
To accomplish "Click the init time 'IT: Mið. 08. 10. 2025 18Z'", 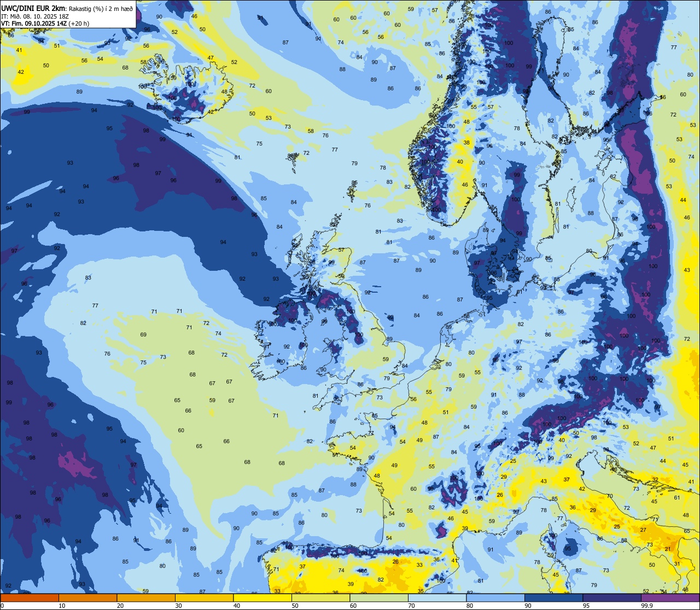I will click(x=34, y=16).
